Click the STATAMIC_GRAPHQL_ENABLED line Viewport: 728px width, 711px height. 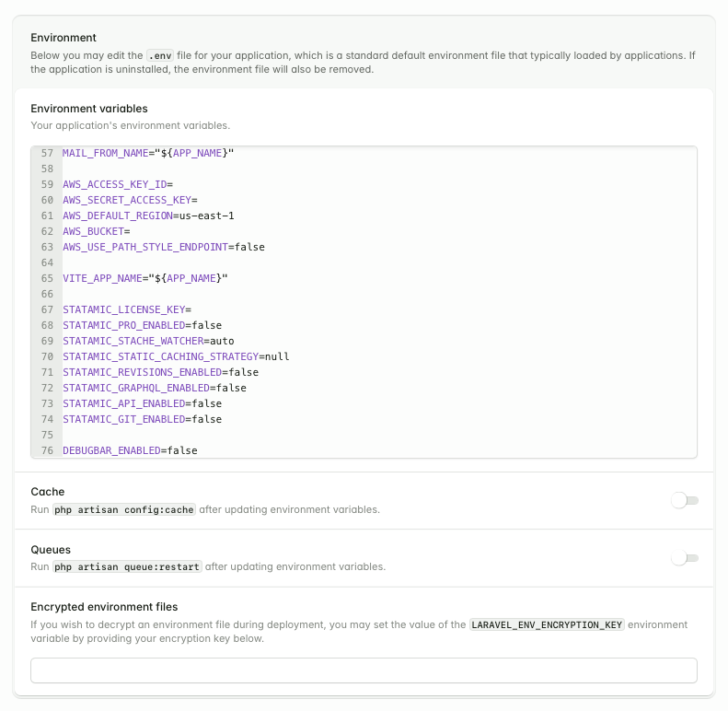pyautogui.click(x=155, y=388)
